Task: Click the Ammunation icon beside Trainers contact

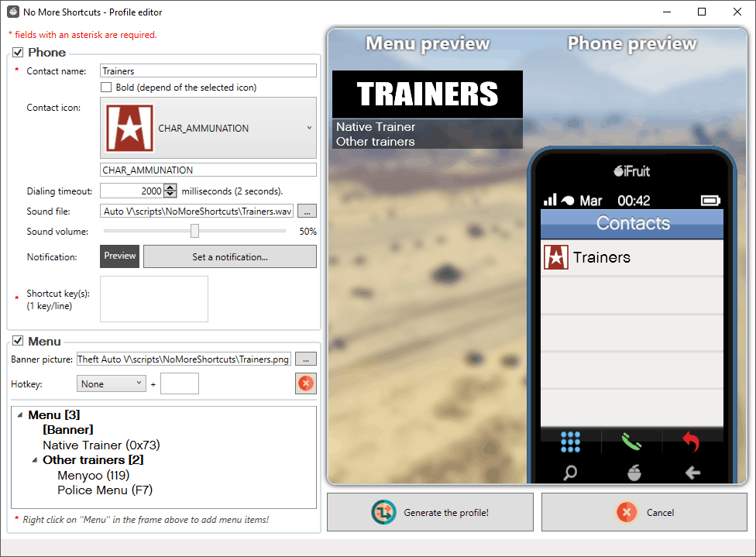Action: coord(556,257)
